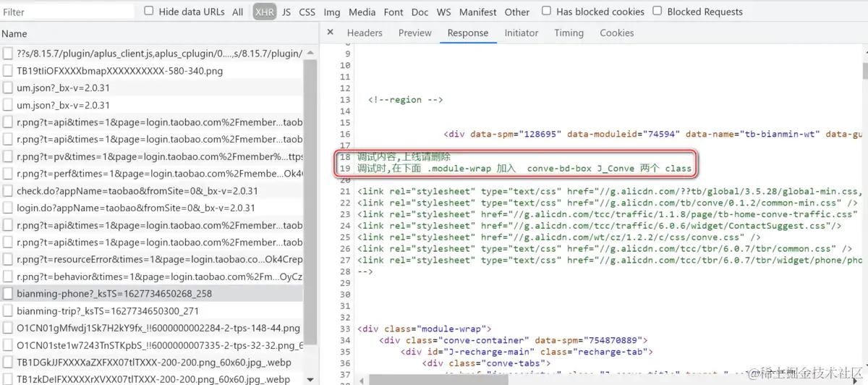The width and height of the screenshot is (868, 385).
Task: Close the request details pane
Action: tap(331, 33)
